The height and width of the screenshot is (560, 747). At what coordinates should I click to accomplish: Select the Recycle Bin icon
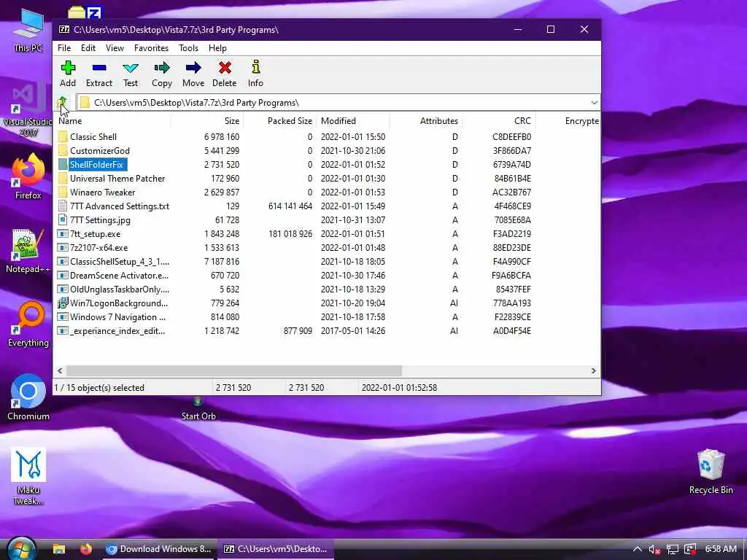pos(711,472)
